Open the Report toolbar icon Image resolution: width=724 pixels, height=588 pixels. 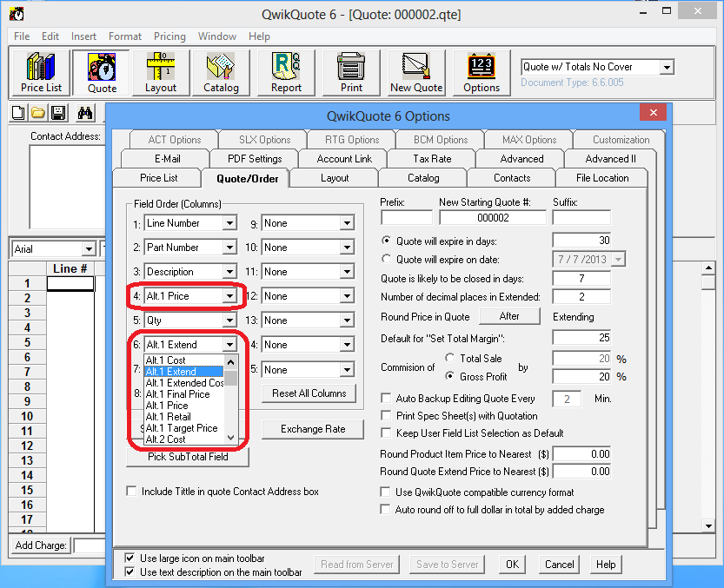(286, 73)
